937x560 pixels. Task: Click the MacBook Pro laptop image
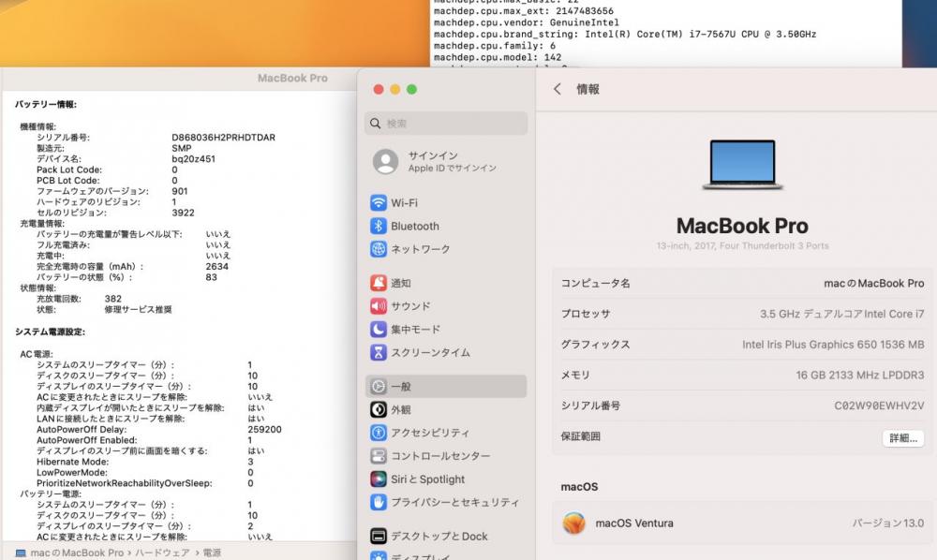pos(742,165)
